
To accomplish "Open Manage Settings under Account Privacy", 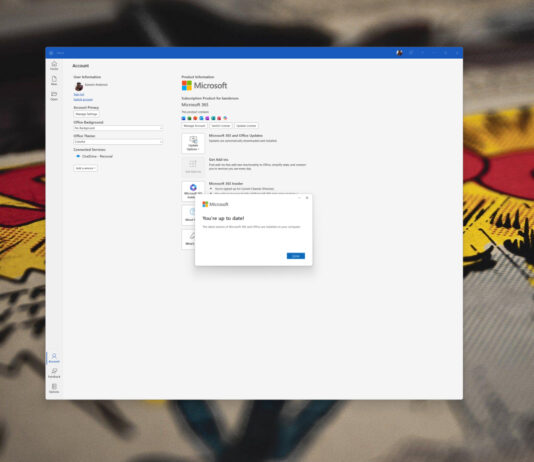I will point(87,114).
